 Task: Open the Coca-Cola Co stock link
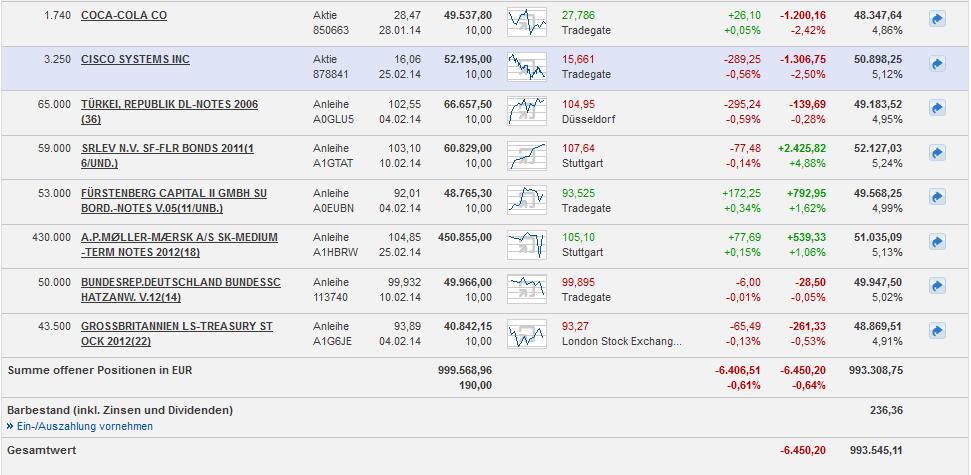point(124,15)
